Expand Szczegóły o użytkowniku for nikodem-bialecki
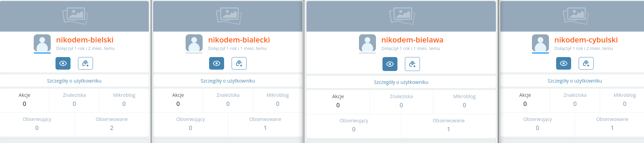644x143 pixels. pos(228,81)
